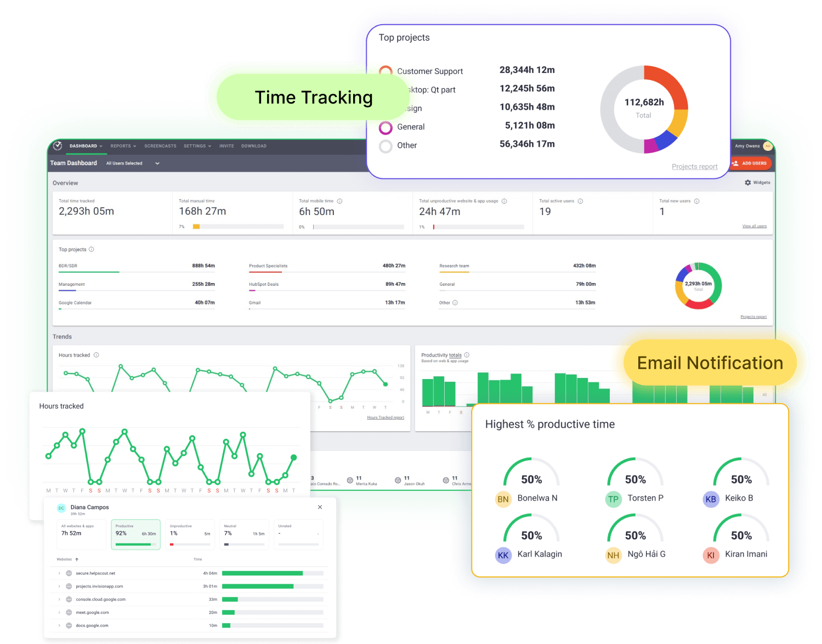Viewport: 822px width, 644px height.
Task: Select the All websites & apps card
Action: pos(82,535)
